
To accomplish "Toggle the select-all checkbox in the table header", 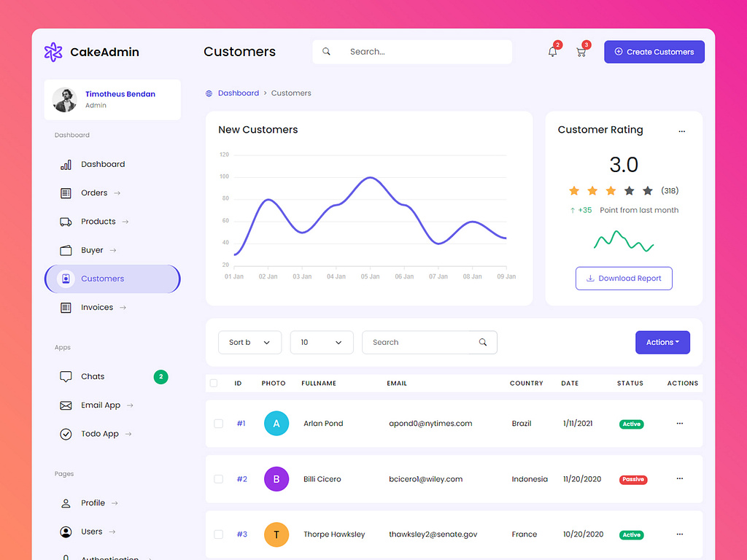I will (214, 383).
